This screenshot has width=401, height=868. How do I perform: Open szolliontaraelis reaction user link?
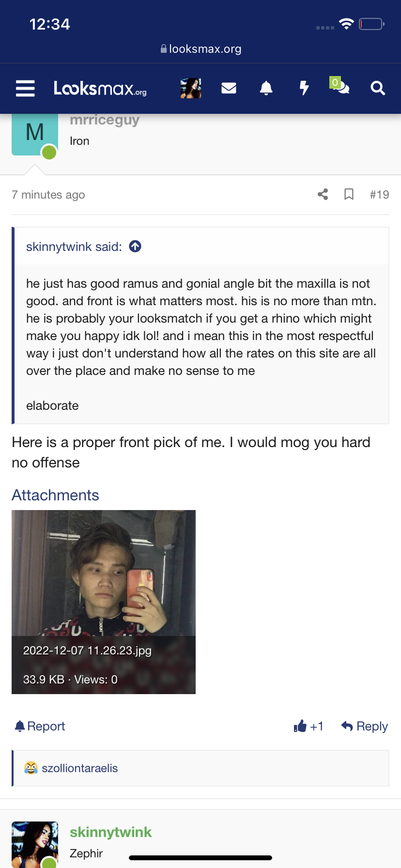80,768
